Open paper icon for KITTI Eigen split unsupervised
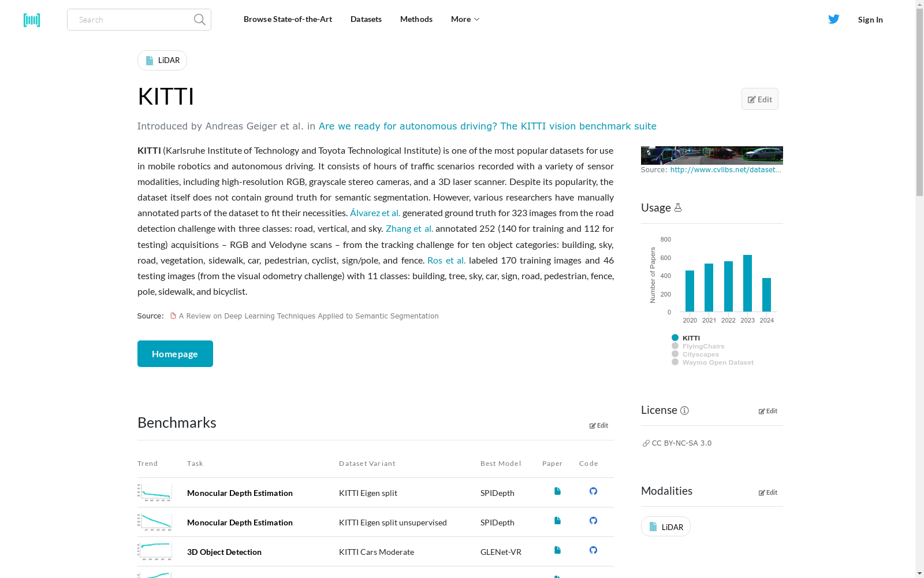 (557, 521)
